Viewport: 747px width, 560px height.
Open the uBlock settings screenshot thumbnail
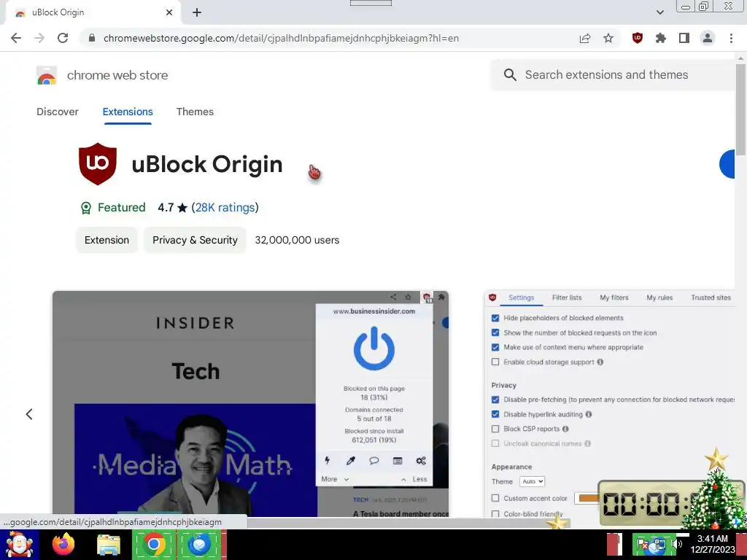(x=610, y=404)
